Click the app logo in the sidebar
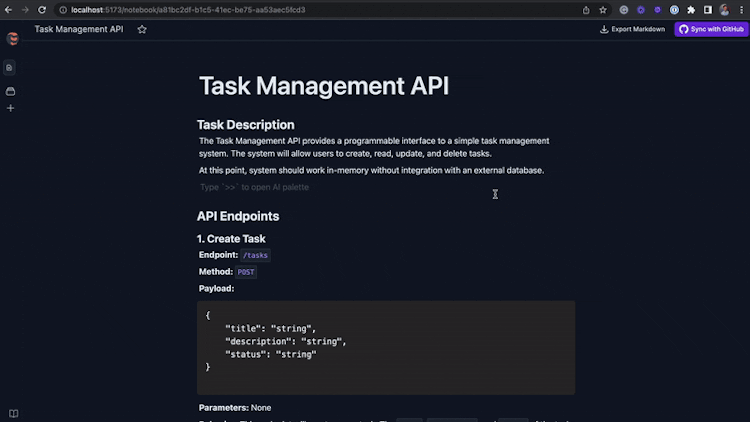Viewport: 750px width, 422px height. [x=12, y=39]
